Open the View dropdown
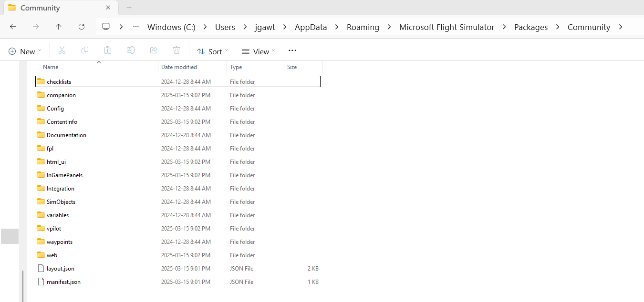644x302 pixels. [x=258, y=51]
